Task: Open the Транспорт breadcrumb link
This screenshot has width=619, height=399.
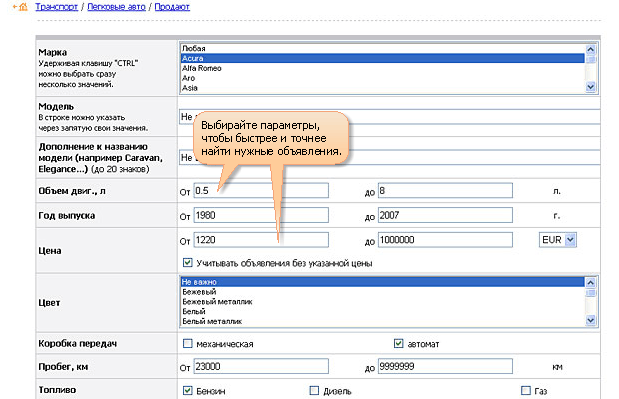Action: [56, 7]
